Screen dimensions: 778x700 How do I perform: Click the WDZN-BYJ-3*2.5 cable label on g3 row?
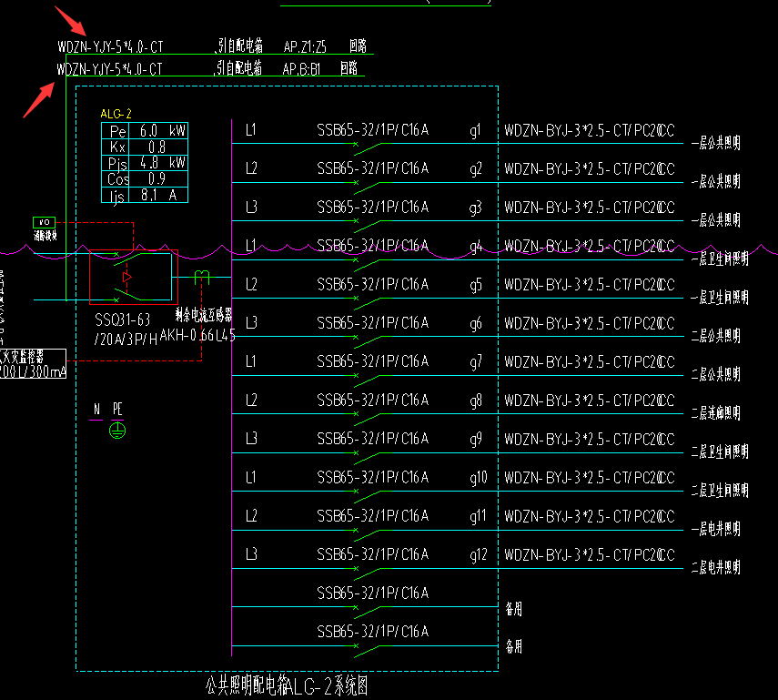(x=590, y=208)
